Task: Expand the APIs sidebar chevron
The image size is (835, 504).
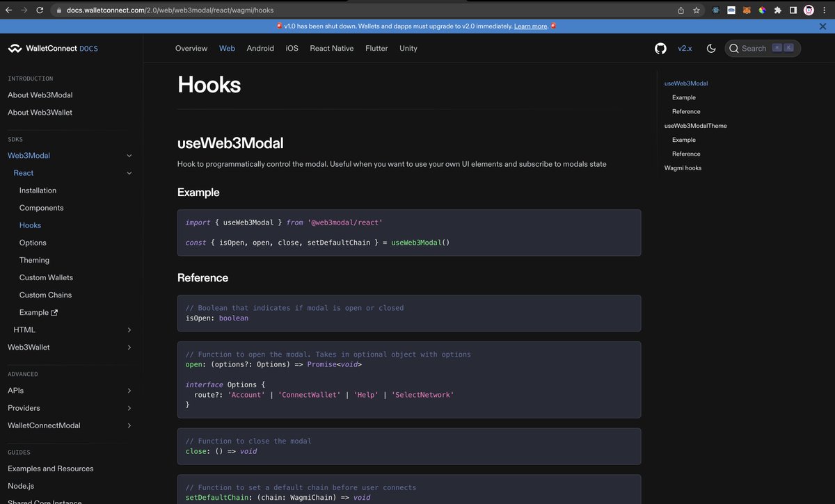Action: click(129, 391)
